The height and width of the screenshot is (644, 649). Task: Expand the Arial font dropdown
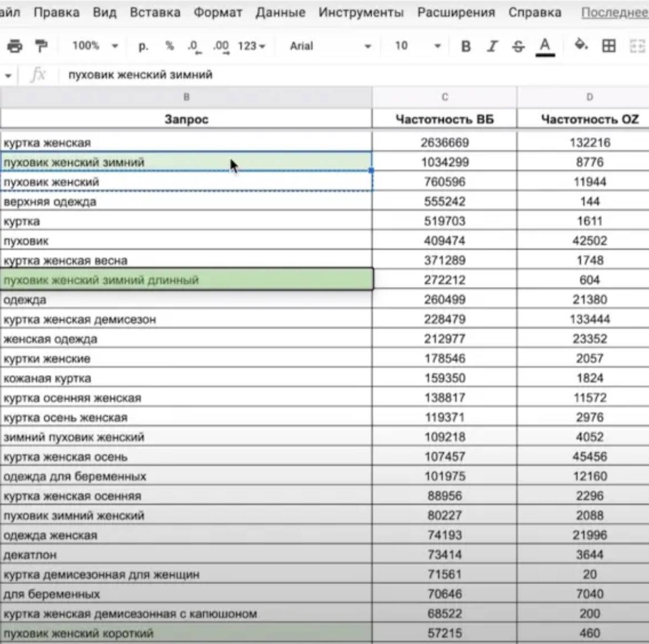330,46
